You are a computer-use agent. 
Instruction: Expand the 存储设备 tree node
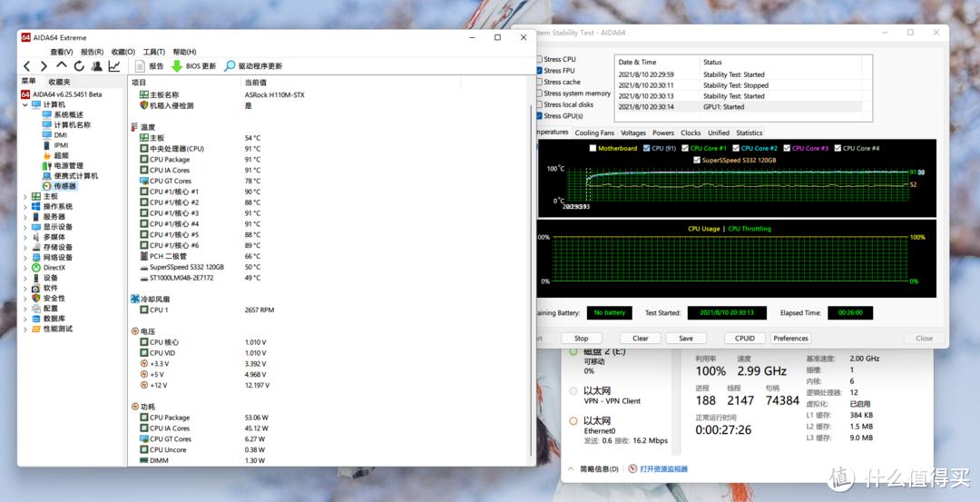point(25,247)
